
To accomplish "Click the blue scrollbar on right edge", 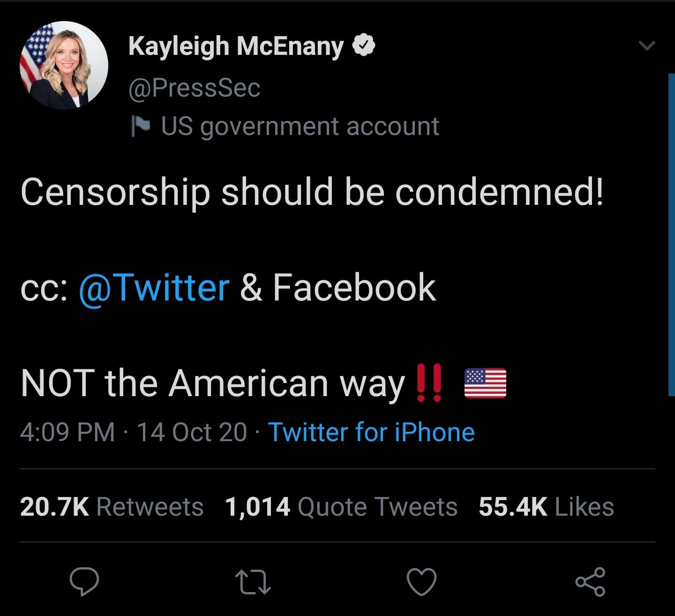I will click(671, 234).
